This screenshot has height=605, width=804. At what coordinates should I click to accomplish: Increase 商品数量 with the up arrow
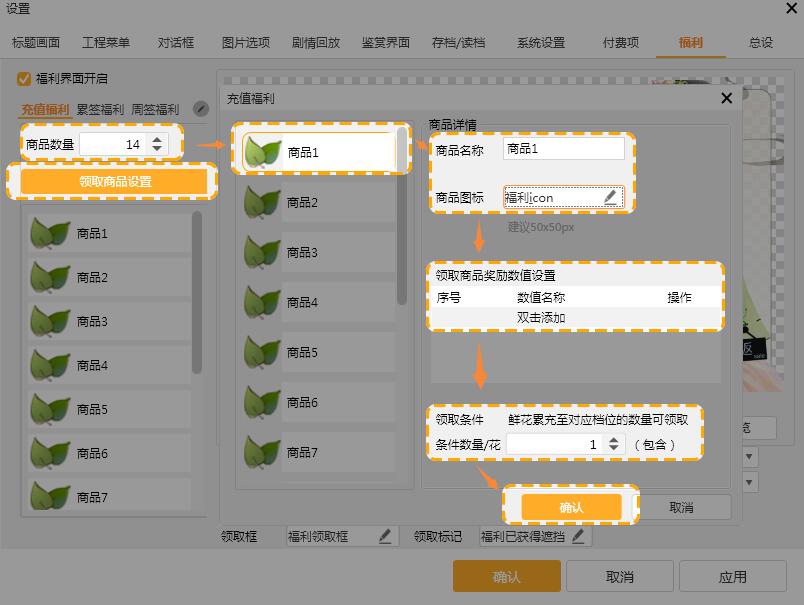click(156, 140)
